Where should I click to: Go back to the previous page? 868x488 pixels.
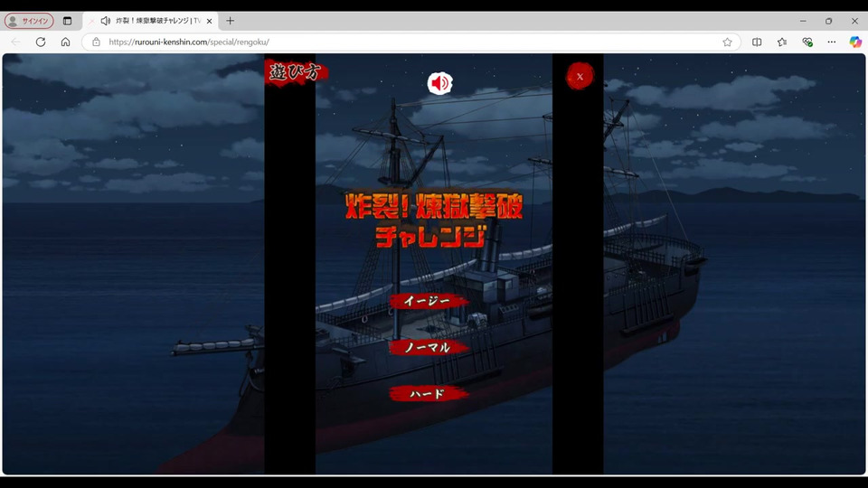[15, 42]
